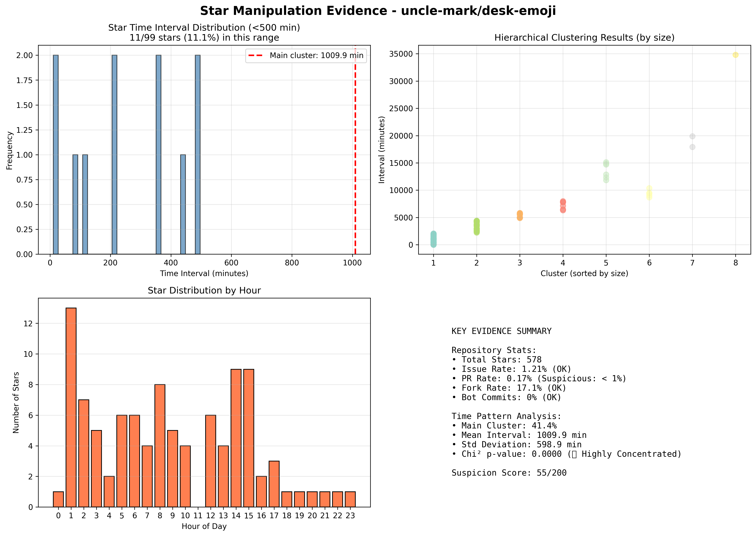This screenshot has width=756, height=536.
Task: Click the 'Interval (minutes)' y-axis label
Action: (x=382, y=149)
